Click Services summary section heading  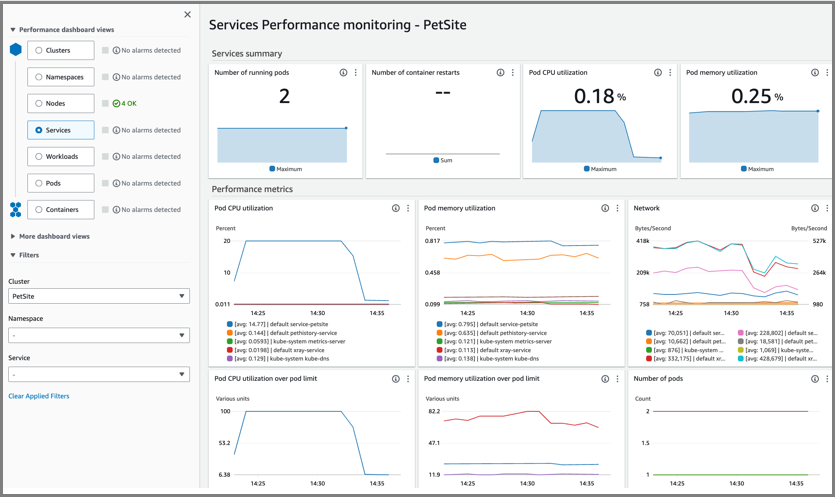[247, 53]
